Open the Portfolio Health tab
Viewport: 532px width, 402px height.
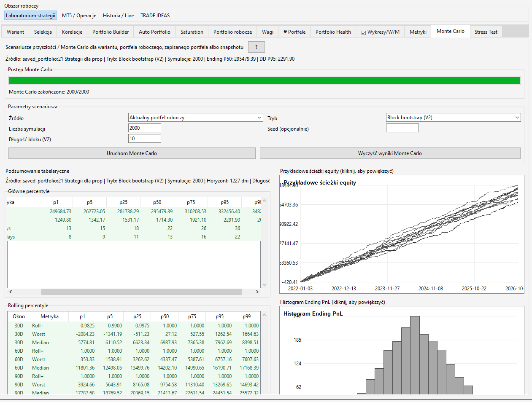click(x=333, y=32)
